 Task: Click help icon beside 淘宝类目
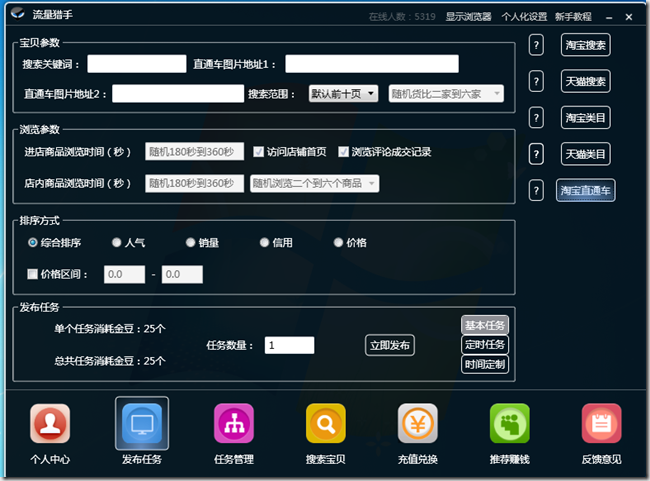point(536,118)
